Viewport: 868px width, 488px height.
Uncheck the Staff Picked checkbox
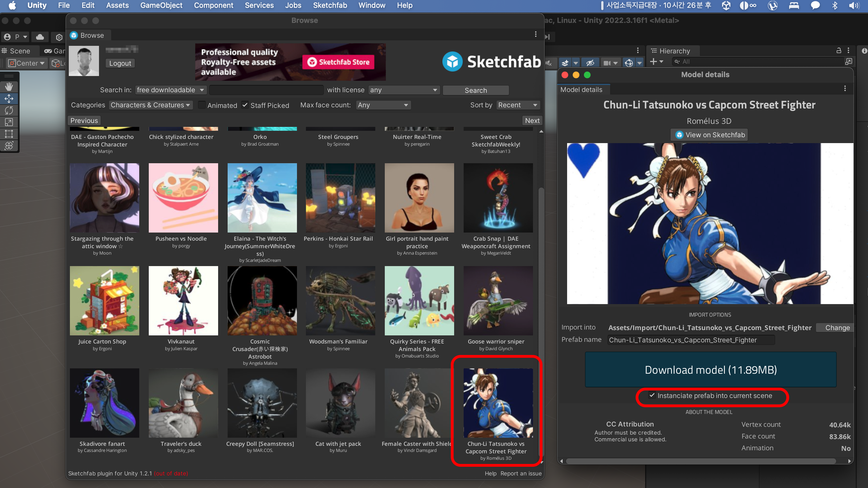[245, 105]
